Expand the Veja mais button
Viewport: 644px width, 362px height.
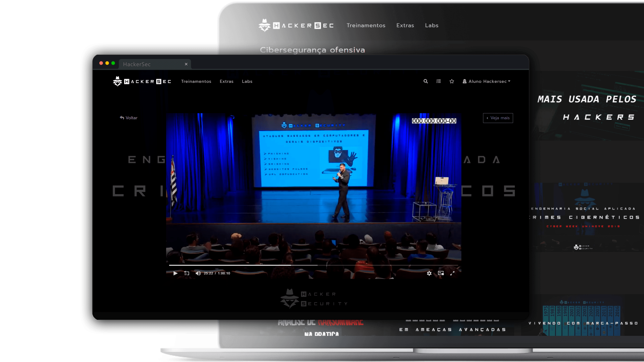click(x=498, y=118)
